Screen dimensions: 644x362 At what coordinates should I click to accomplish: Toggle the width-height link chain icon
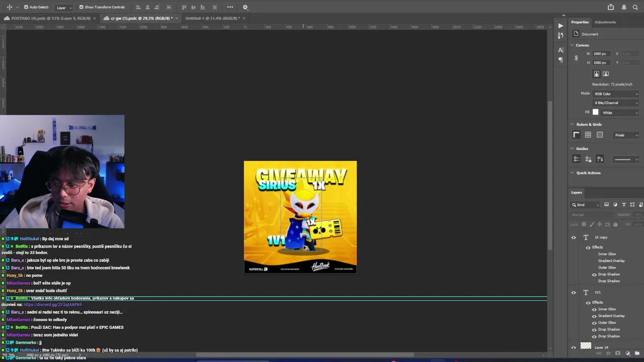(x=577, y=58)
